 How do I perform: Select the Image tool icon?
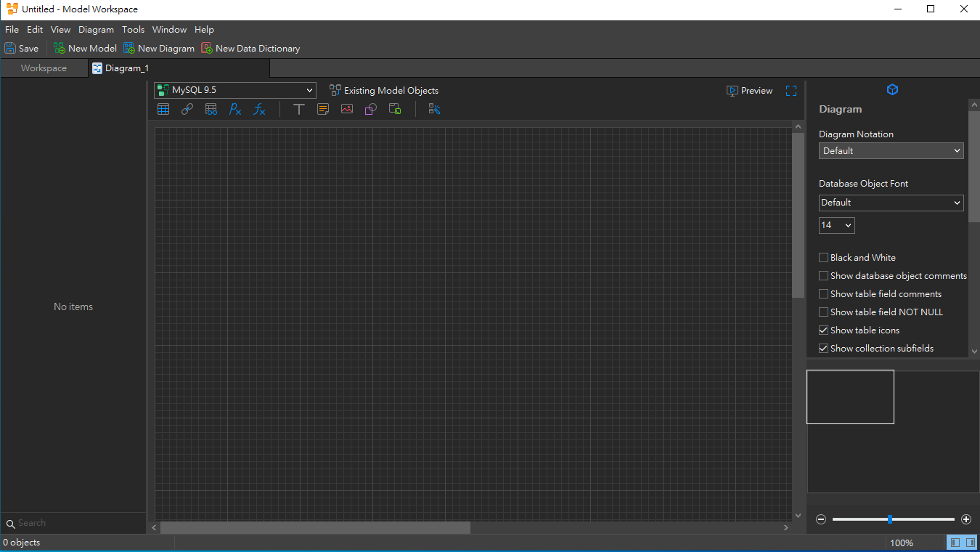coord(347,109)
